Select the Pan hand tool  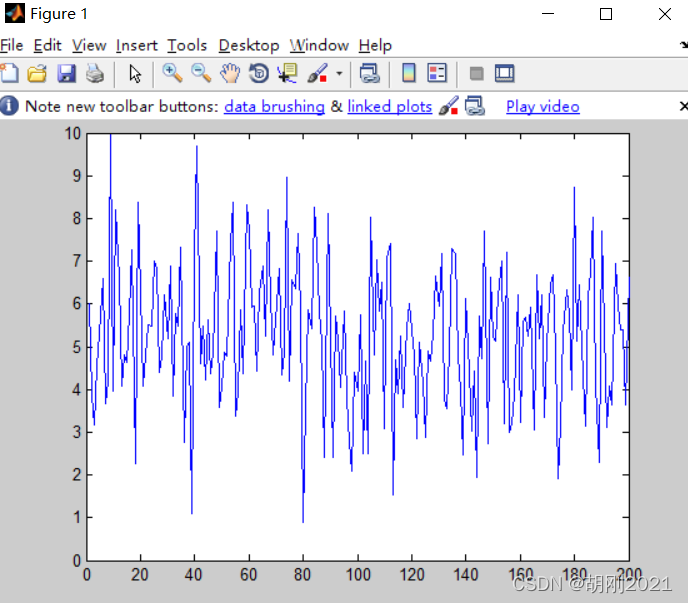(230, 73)
